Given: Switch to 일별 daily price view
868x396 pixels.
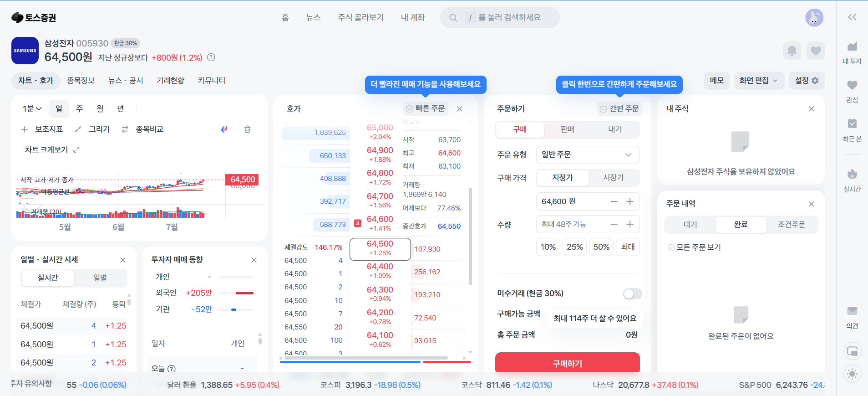Looking at the screenshot, I should pyautogui.click(x=100, y=278).
